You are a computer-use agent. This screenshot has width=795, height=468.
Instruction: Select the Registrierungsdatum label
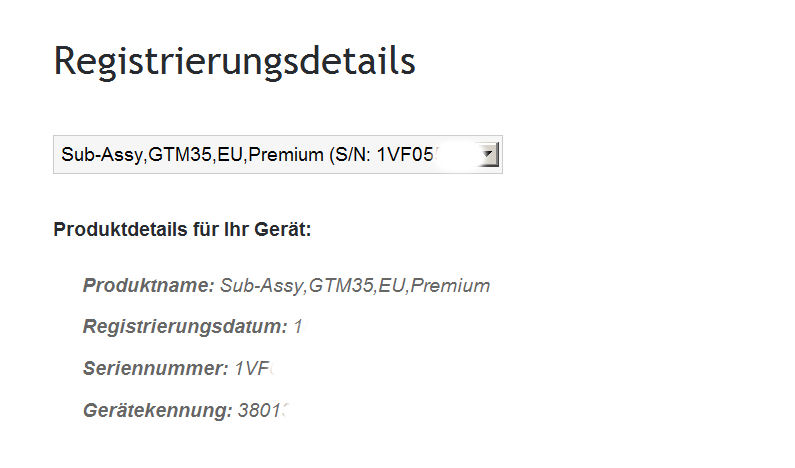click(185, 327)
